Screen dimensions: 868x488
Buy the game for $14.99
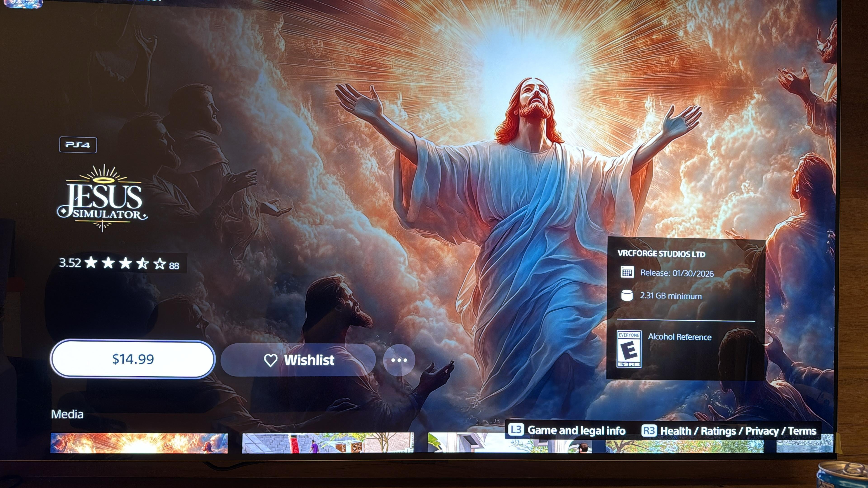point(133,359)
